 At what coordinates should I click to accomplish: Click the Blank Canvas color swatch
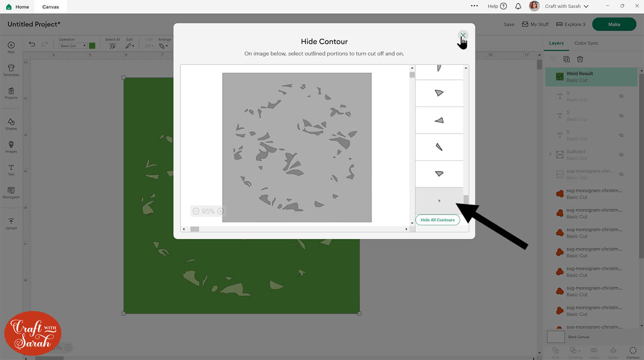pos(556,337)
